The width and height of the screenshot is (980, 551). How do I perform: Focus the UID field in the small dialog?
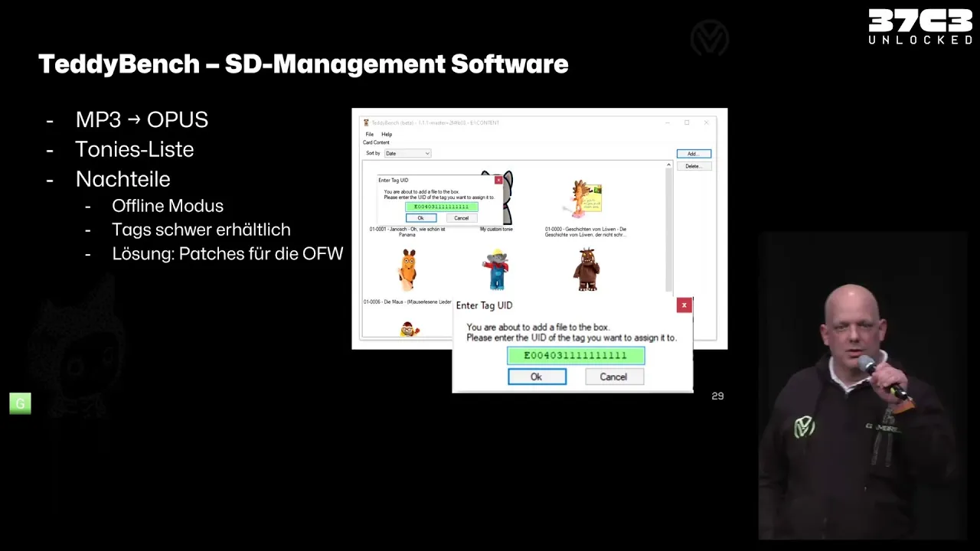coord(442,207)
